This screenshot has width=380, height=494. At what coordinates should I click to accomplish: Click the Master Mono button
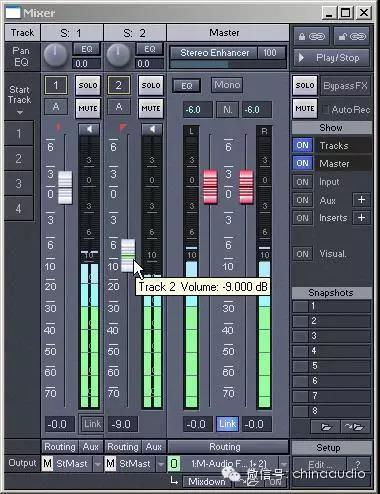227,85
